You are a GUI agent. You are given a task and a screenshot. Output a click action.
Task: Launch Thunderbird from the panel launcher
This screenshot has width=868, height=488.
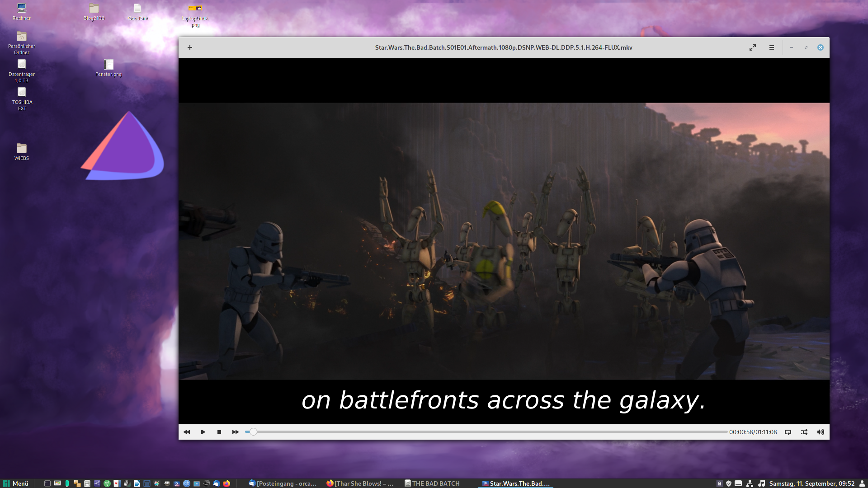(216, 483)
